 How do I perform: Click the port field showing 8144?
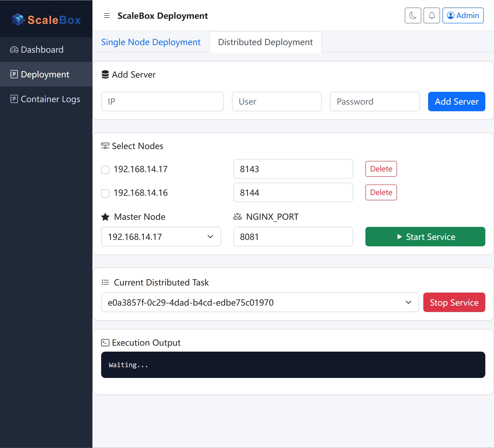click(293, 193)
